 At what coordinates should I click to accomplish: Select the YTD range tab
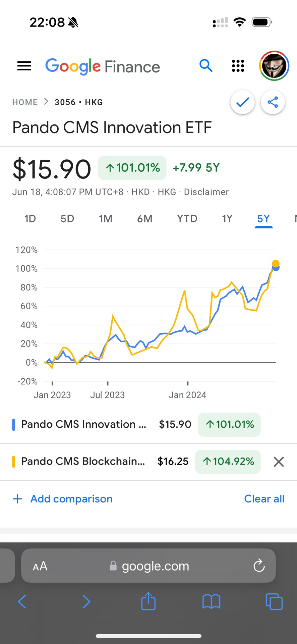coord(187,219)
